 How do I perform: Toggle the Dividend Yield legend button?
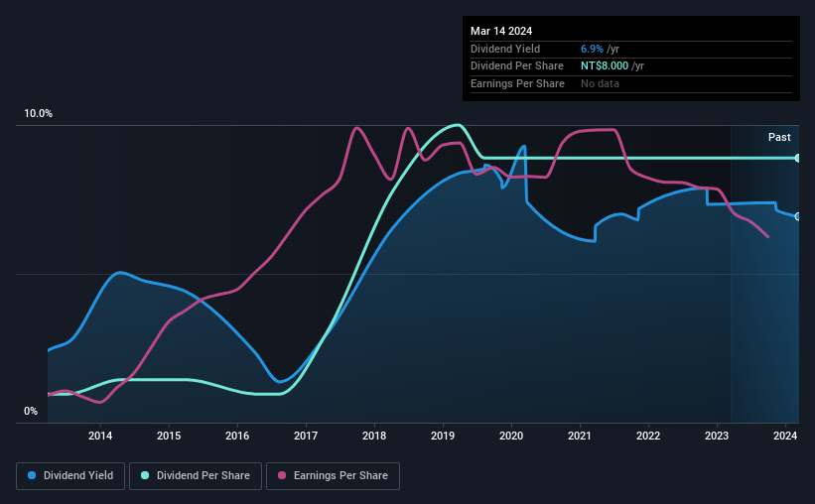coord(70,476)
